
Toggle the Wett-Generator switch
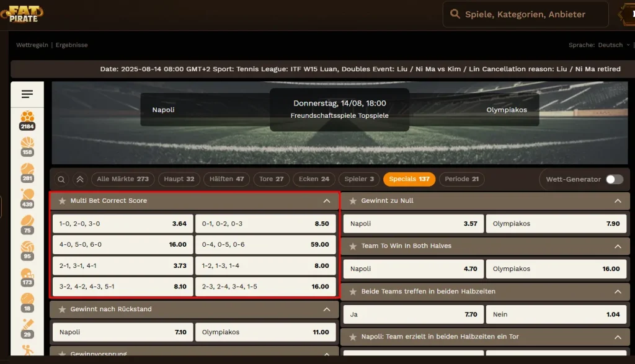[615, 179]
